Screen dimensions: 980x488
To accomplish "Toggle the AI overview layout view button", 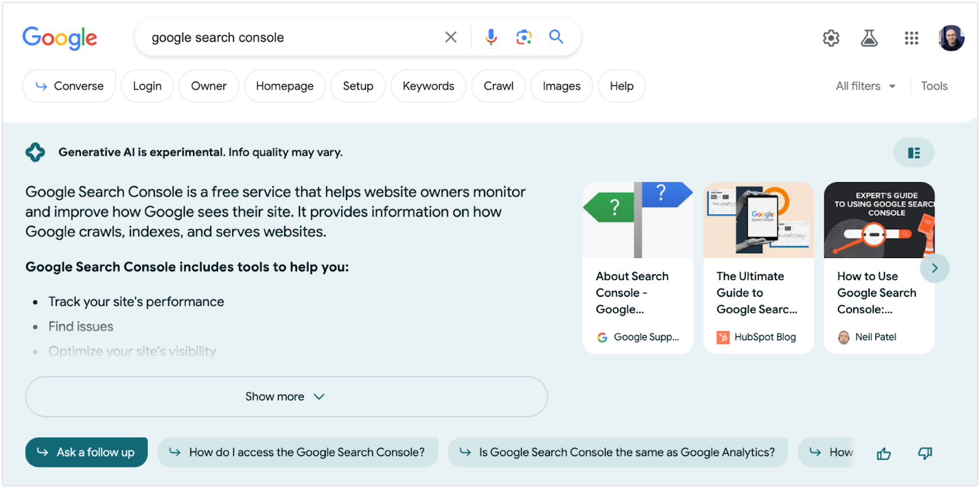I will click(914, 153).
